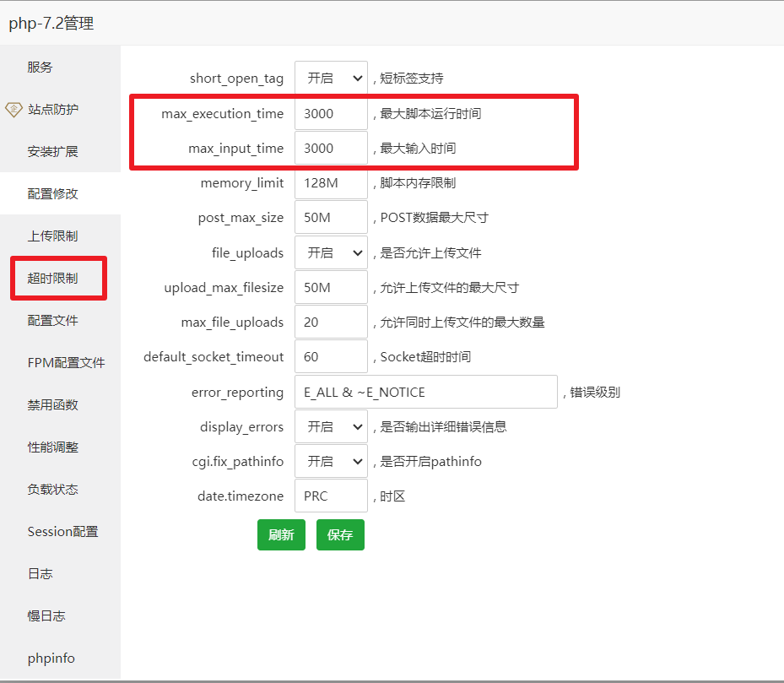Click the diamond icon beside 站点防护

coord(14,109)
